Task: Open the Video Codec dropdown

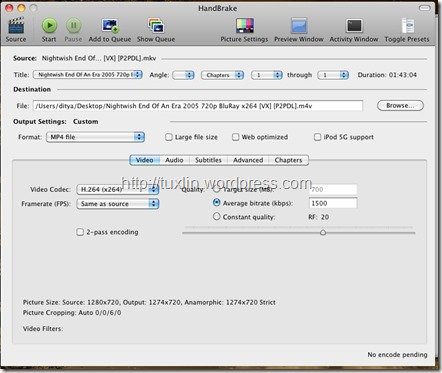Action: [x=118, y=189]
